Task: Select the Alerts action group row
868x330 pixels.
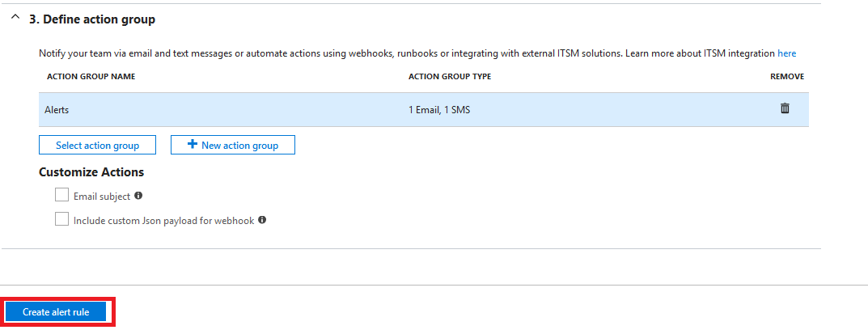Action: coord(423,110)
